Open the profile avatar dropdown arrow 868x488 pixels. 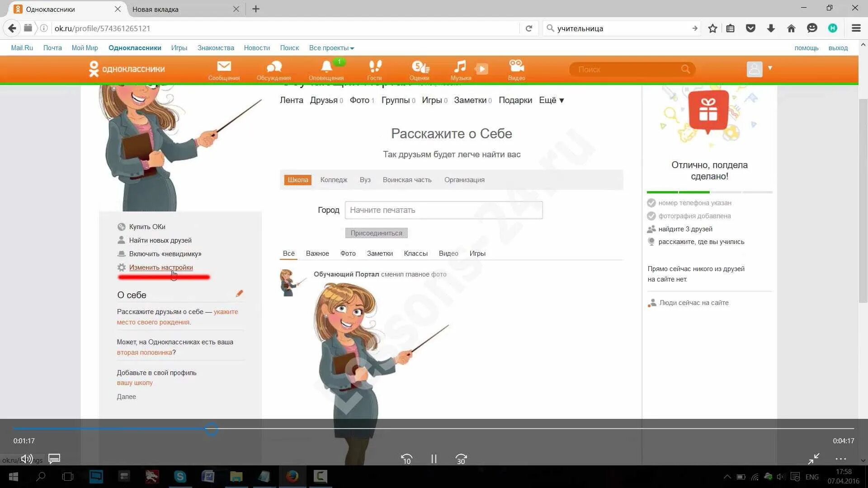770,68
